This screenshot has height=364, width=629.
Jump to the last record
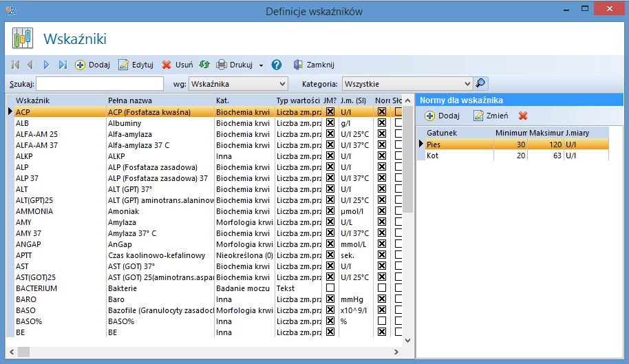coord(63,65)
